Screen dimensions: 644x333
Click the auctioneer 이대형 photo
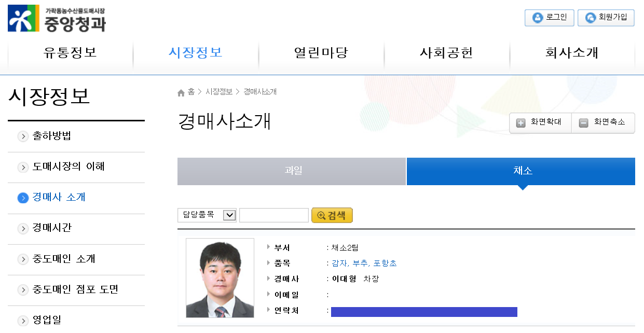220,278
